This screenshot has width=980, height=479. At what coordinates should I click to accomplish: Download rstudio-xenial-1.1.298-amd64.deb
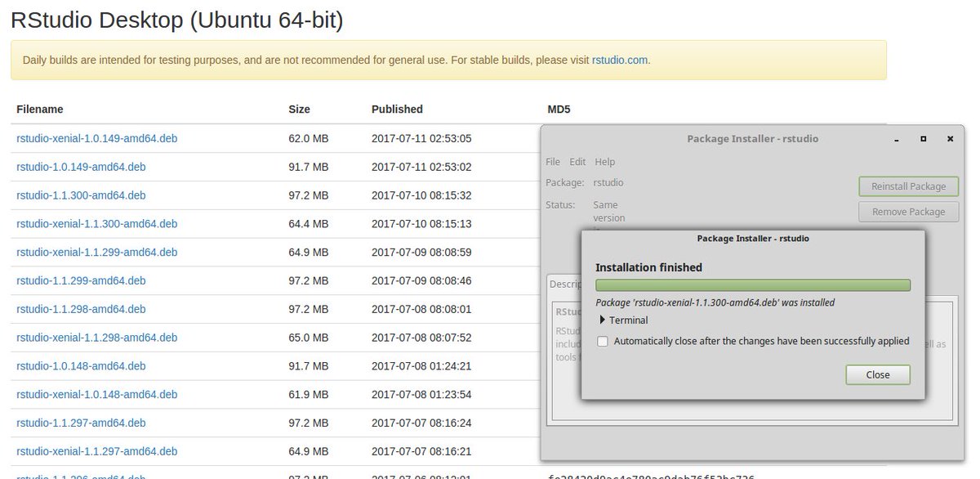pyautogui.click(x=97, y=338)
